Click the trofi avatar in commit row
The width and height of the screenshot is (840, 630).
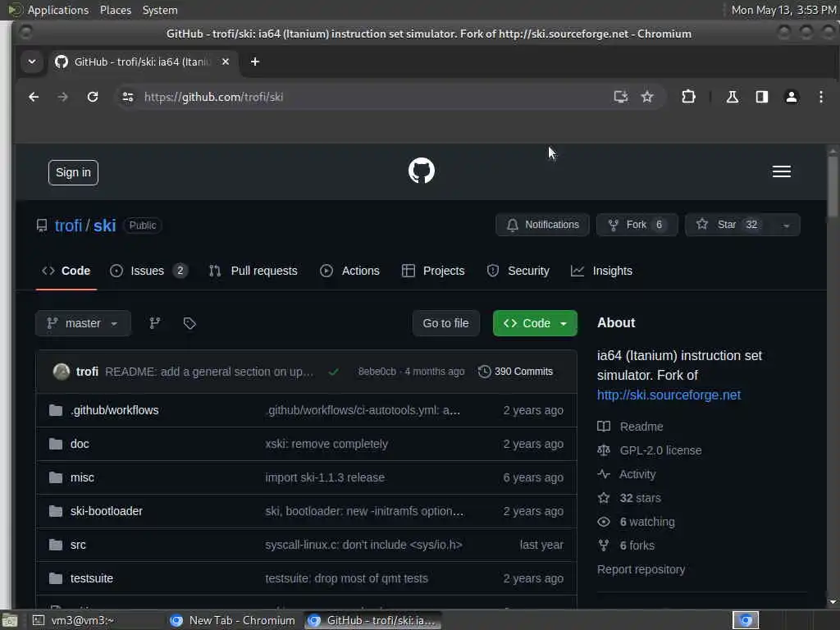(61, 372)
